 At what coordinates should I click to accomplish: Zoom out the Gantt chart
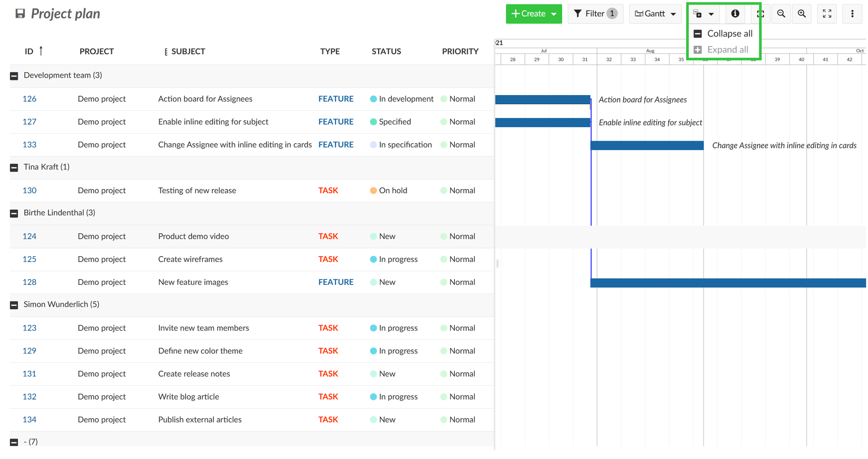click(781, 14)
